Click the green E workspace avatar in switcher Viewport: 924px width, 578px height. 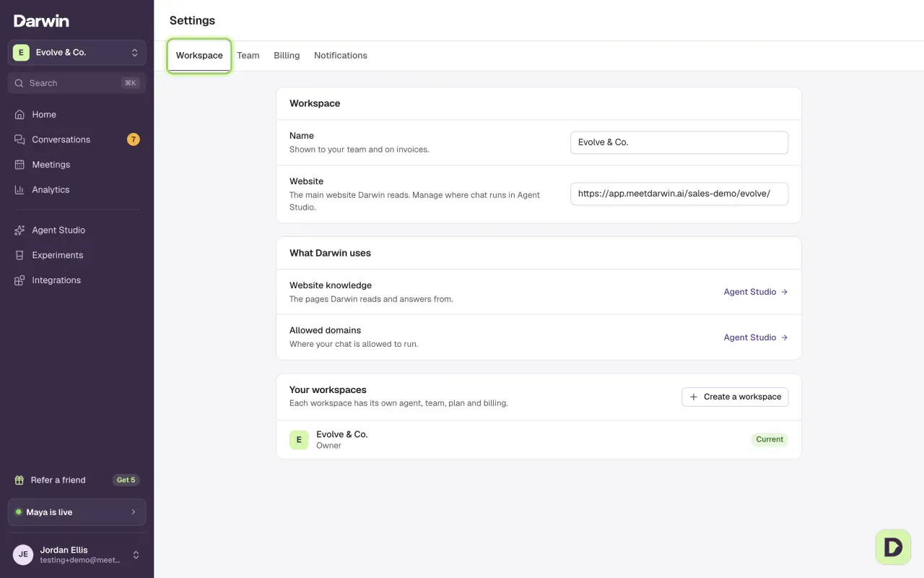21,52
